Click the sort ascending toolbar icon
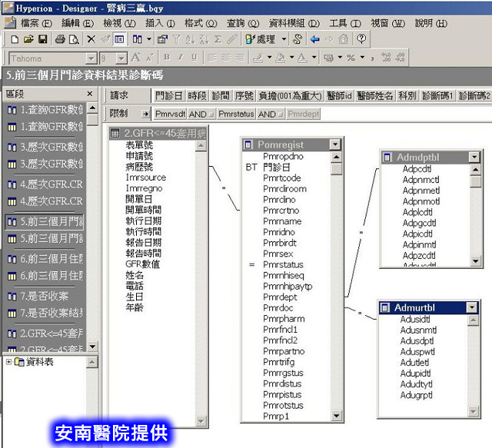This screenshot has width=492, height=448. tap(190, 39)
